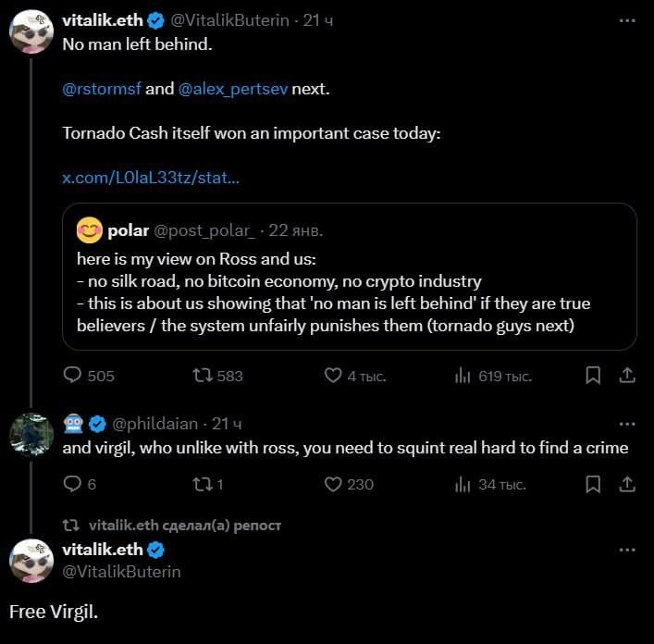Share vitalik.eth's main tweet

pyautogui.click(x=626, y=376)
